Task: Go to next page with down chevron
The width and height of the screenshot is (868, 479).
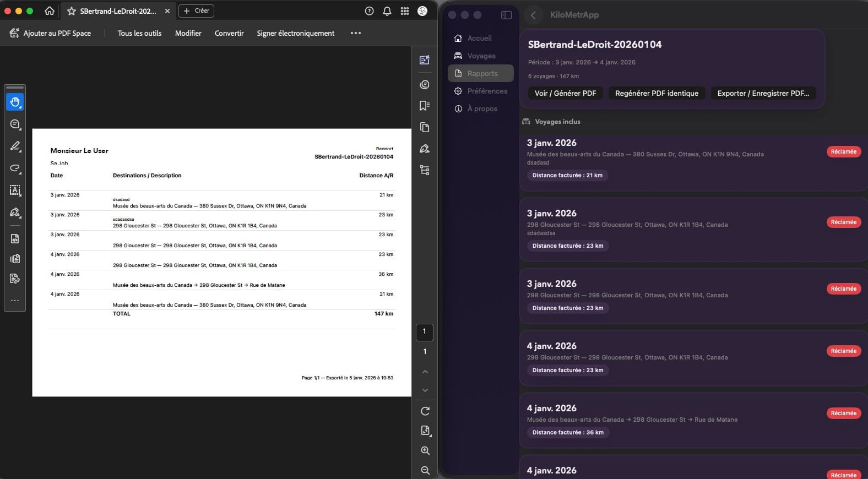Action: 425,390
